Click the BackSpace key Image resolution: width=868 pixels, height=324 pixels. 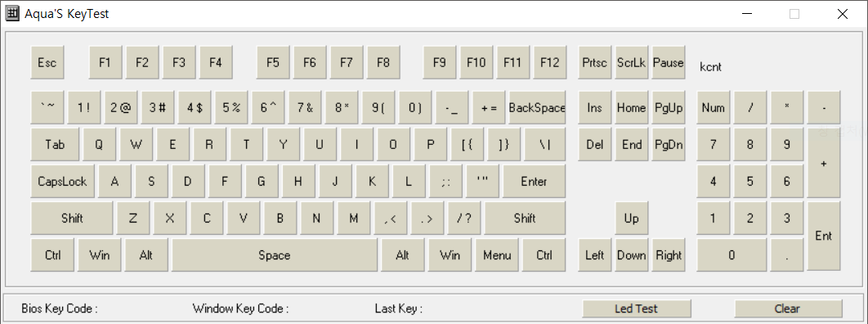[538, 107]
